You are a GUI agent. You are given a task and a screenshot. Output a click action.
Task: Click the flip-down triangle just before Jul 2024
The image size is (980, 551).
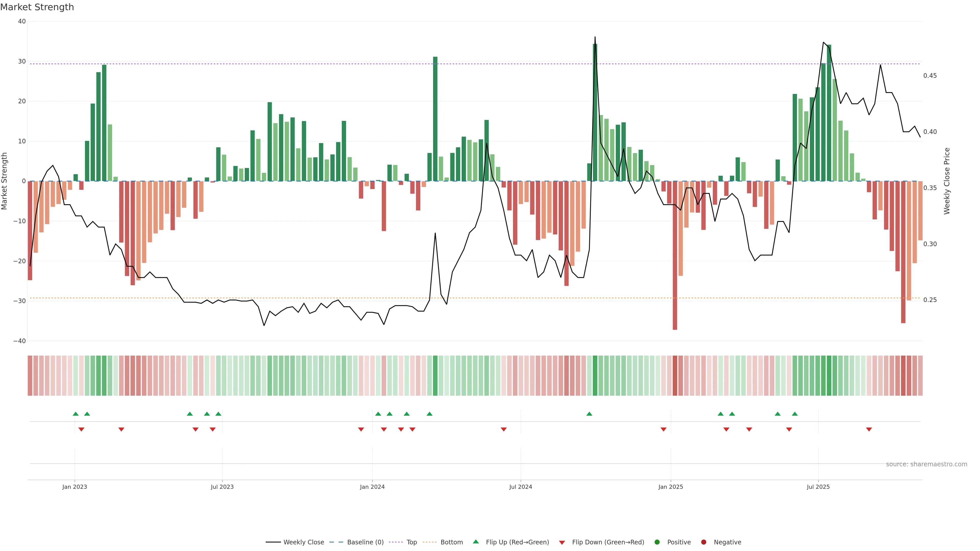coord(504,429)
